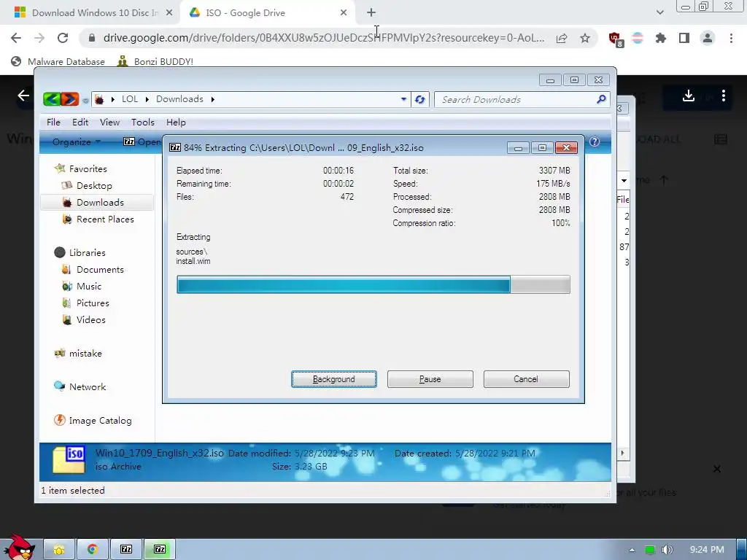Click the orange Explorer forward arrow
747x560 pixels.
69,99
